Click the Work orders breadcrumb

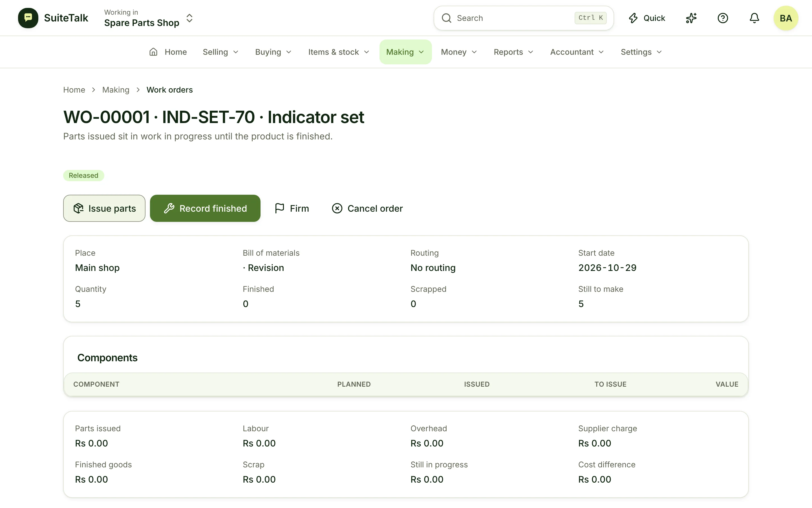tap(169, 90)
